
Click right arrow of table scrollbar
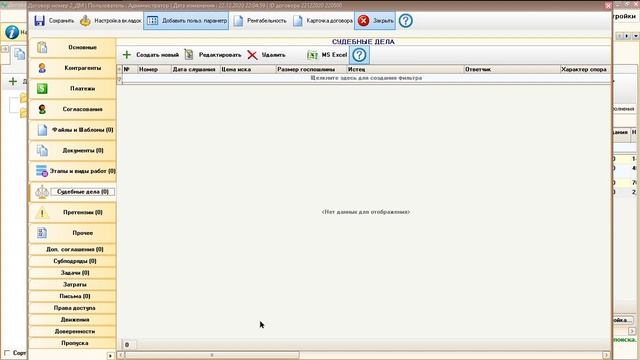tap(606, 355)
